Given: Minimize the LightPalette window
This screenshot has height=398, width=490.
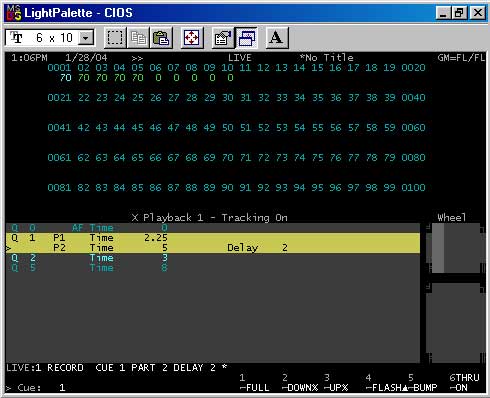Looking at the screenshot, I should (443, 13).
